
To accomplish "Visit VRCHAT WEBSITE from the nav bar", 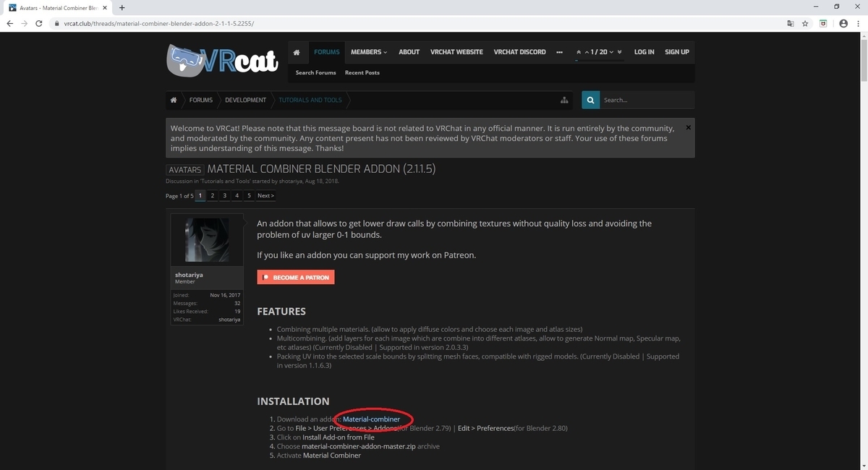I will [456, 52].
